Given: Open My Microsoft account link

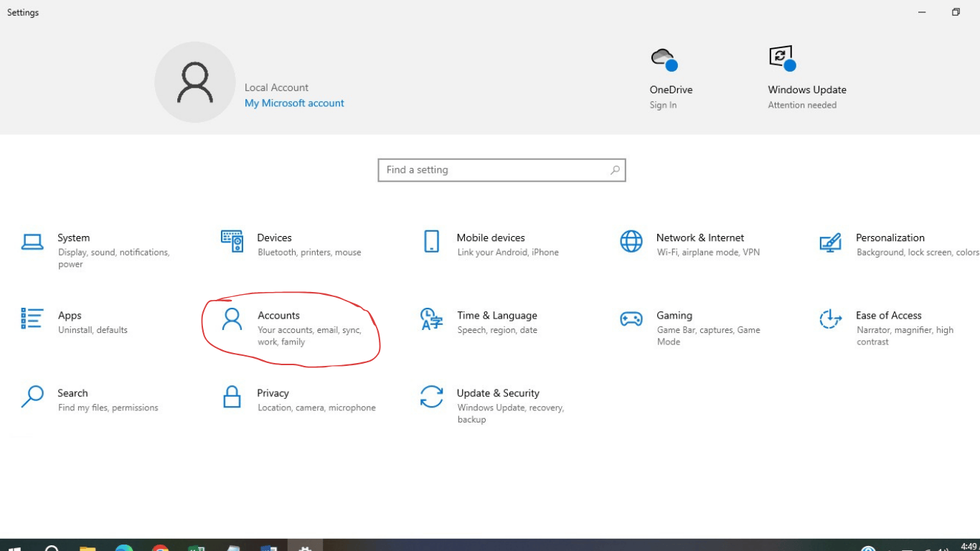Looking at the screenshot, I should (294, 103).
